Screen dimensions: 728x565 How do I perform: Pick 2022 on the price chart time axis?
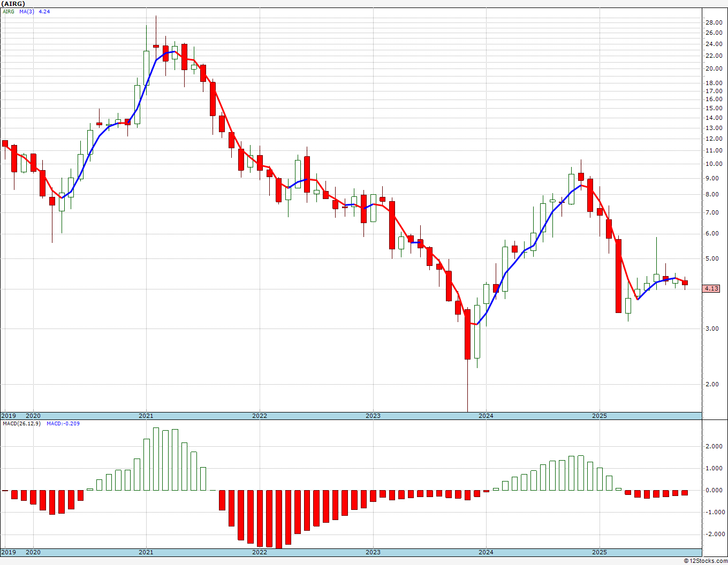pyautogui.click(x=260, y=416)
